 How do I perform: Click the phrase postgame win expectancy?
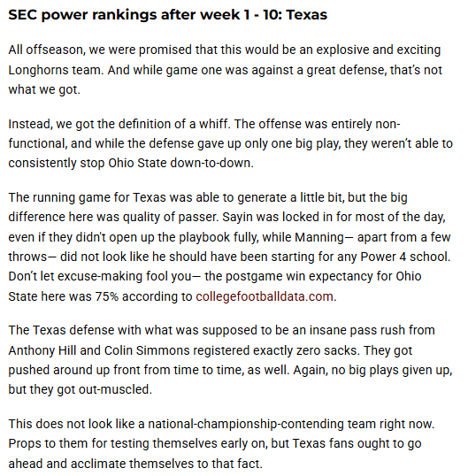tap(299, 277)
